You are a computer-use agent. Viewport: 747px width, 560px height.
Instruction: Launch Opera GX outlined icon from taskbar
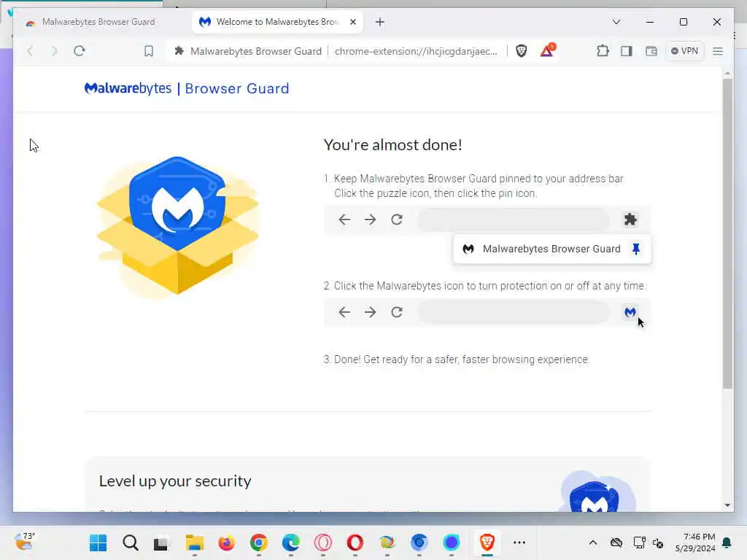click(x=323, y=542)
